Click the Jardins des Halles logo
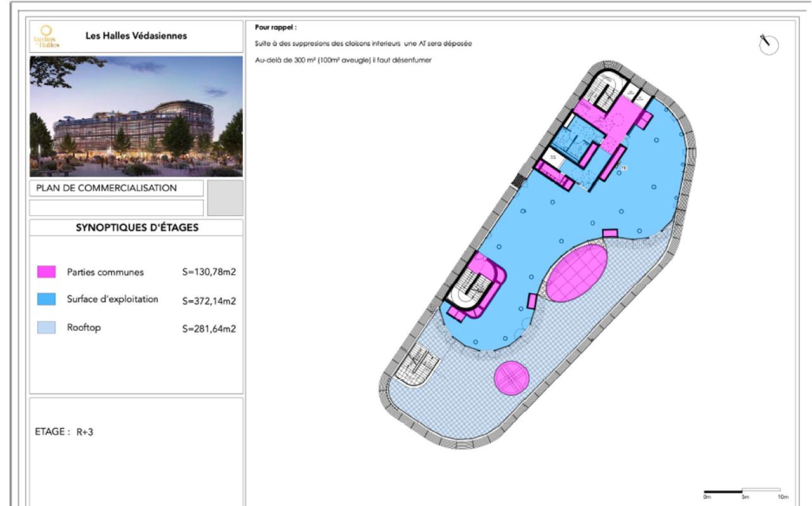Viewport: 812px width, 506px height. click(50, 37)
